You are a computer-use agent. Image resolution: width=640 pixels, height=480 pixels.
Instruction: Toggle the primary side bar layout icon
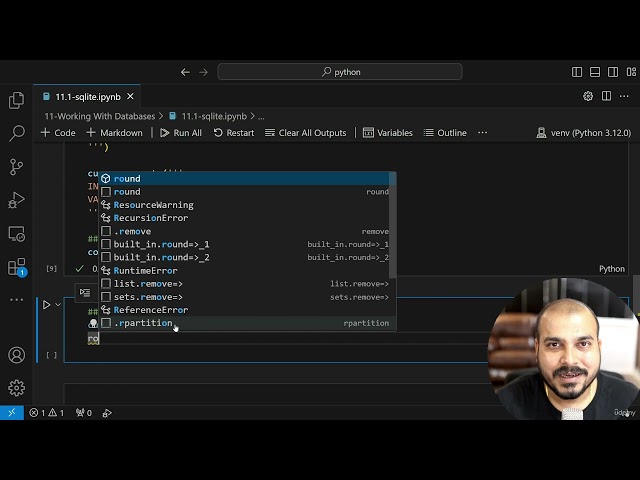pos(577,72)
